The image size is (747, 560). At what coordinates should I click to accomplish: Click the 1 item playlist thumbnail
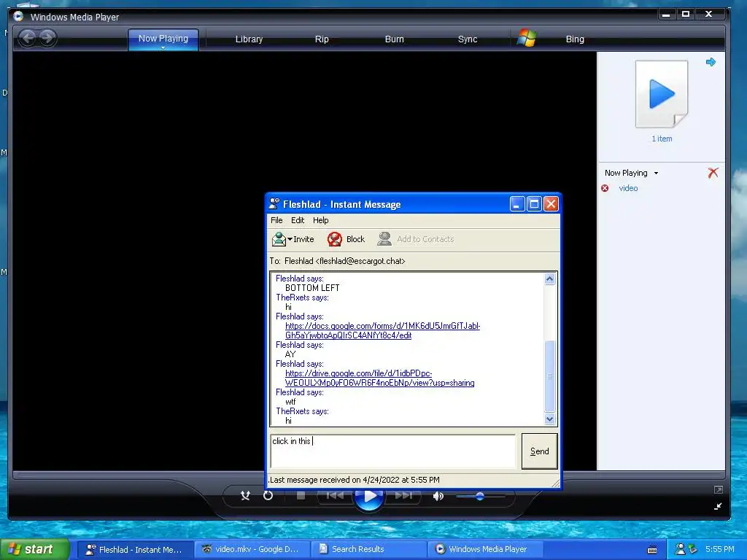pyautogui.click(x=661, y=94)
